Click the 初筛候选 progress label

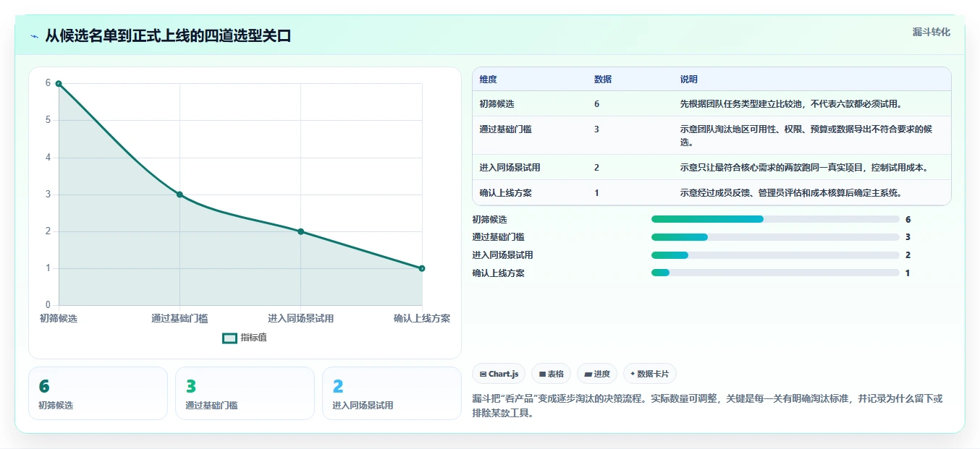tap(490, 220)
